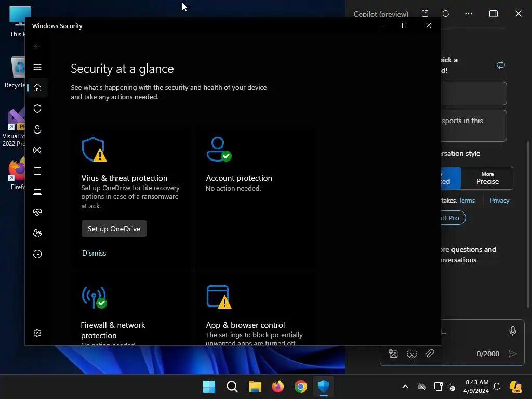Open Virus & threat protection shield in sidebar

pos(37,109)
